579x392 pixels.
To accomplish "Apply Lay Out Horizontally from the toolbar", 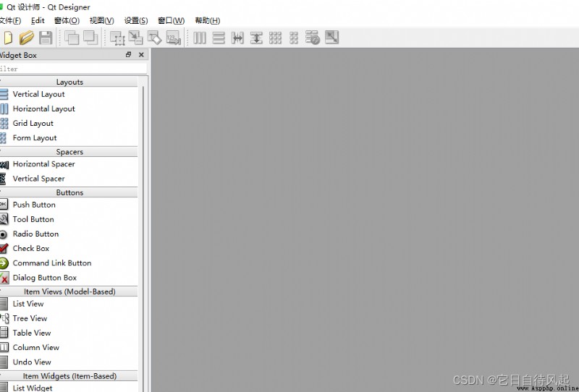I will tap(200, 38).
